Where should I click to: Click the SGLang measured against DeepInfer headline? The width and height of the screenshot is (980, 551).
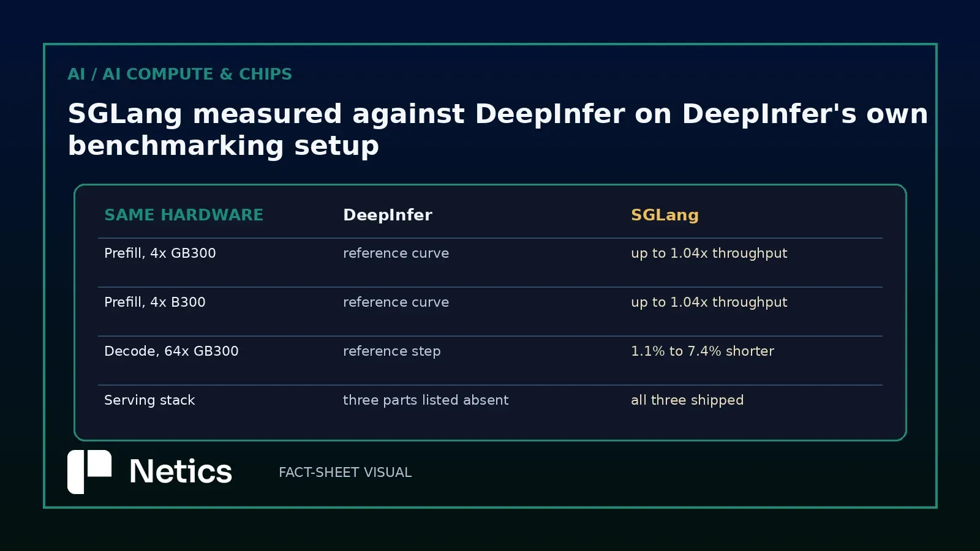pos(498,129)
